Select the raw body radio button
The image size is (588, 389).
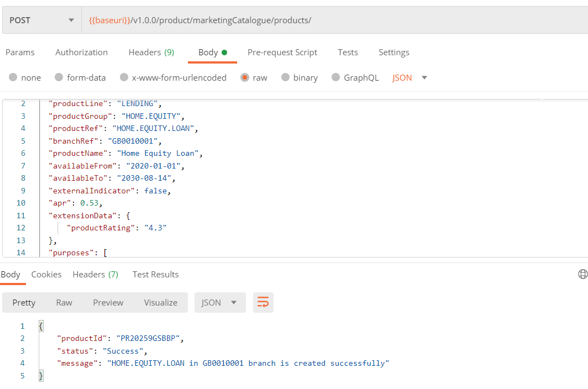click(245, 78)
